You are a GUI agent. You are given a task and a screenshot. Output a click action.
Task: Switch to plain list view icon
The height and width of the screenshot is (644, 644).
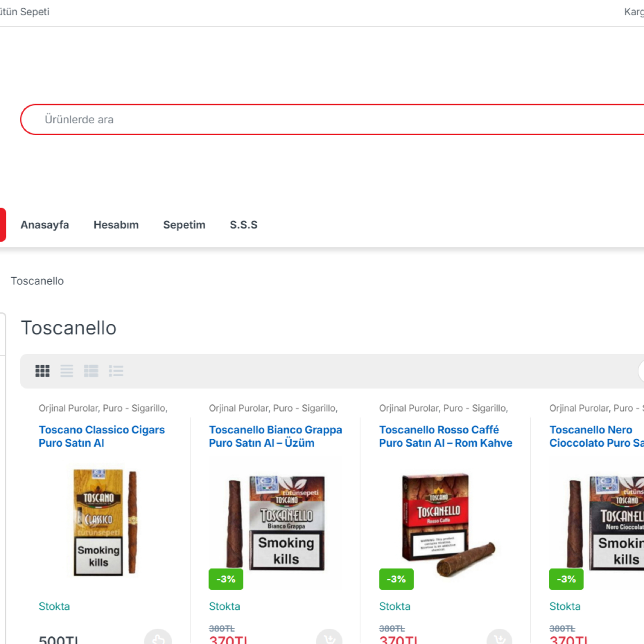pos(67,371)
